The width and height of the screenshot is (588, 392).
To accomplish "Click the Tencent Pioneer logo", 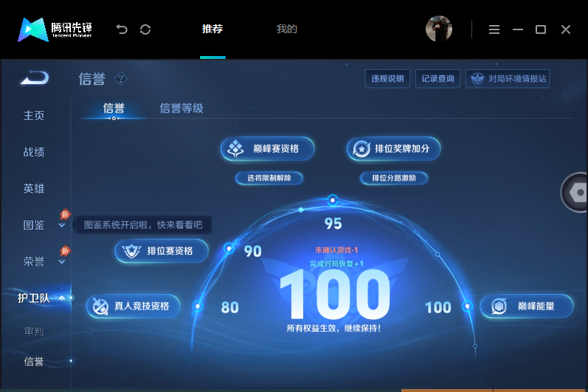I will coord(55,29).
